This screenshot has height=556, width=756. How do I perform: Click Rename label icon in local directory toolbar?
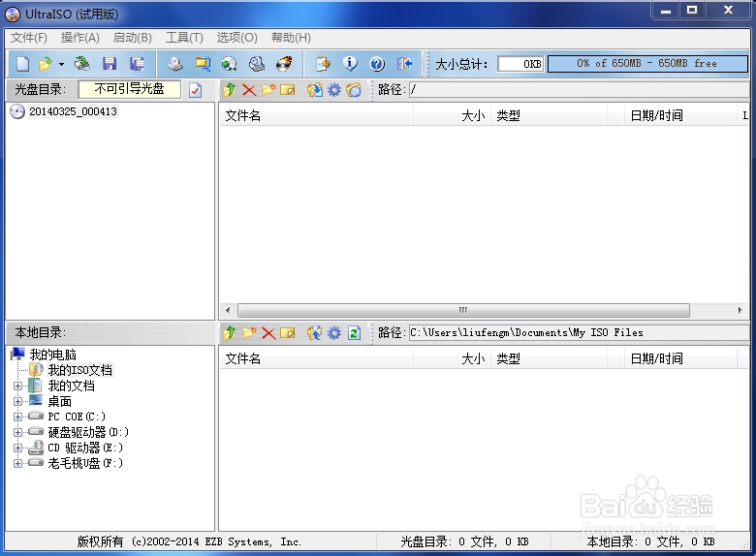coord(288,333)
